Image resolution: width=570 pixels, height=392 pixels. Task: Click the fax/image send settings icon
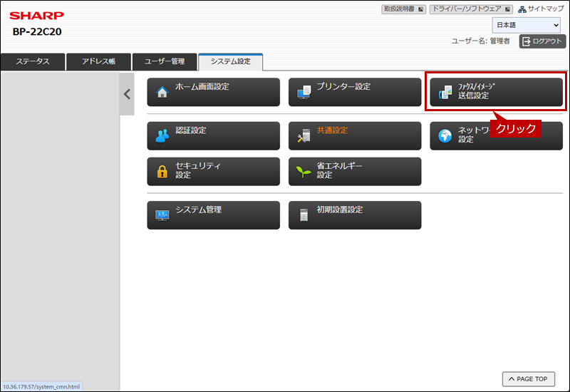[x=445, y=93]
